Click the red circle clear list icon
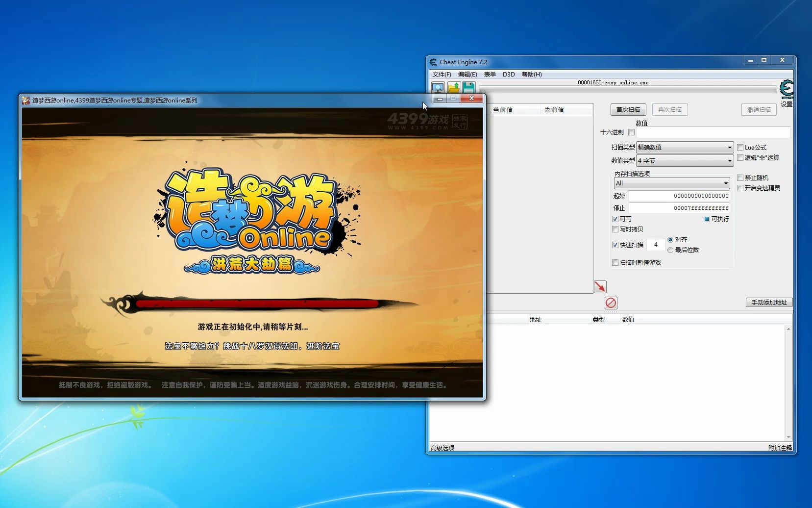Screen dimensions: 812x508 pyautogui.click(x=611, y=303)
